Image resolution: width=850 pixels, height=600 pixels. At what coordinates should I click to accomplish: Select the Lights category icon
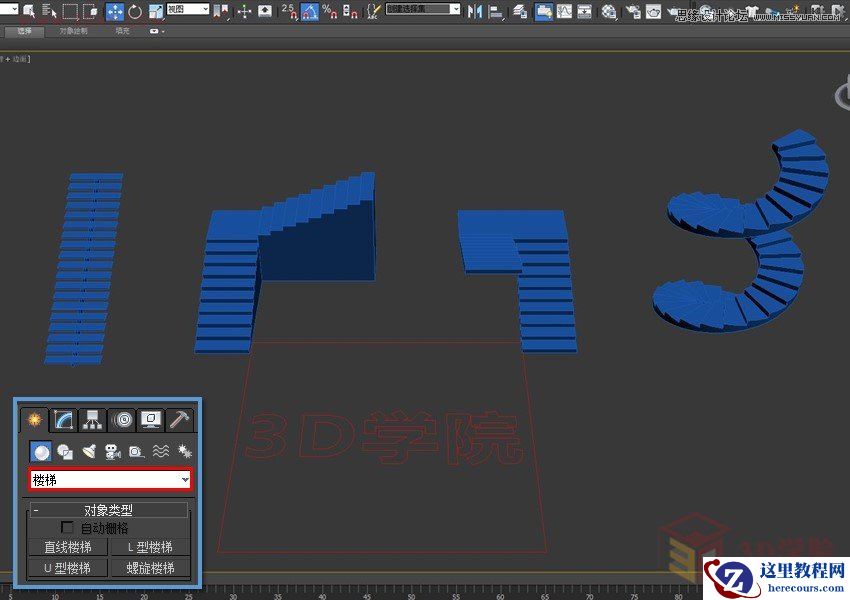coord(86,451)
